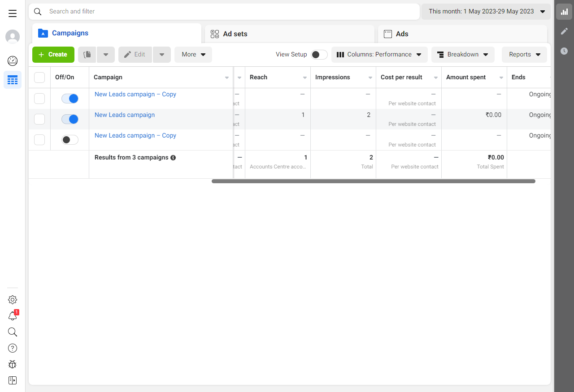Viewport: 574px width, 392px height.
Task: Open the charts panel icon on right rail
Action: tap(564, 12)
